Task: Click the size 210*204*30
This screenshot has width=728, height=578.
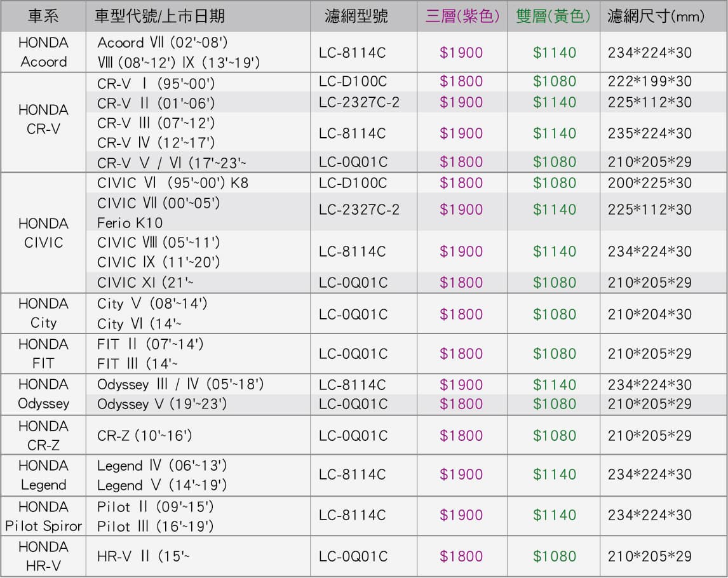Action: (649, 314)
